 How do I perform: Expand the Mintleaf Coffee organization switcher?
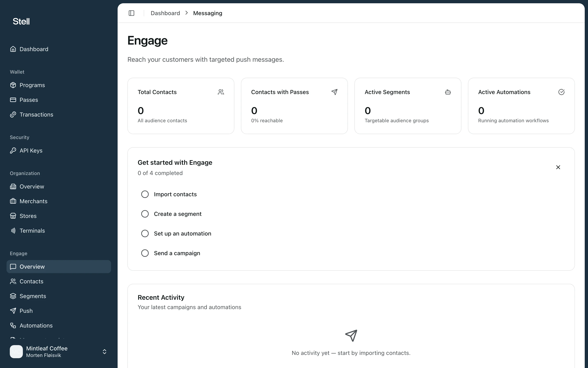point(105,352)
